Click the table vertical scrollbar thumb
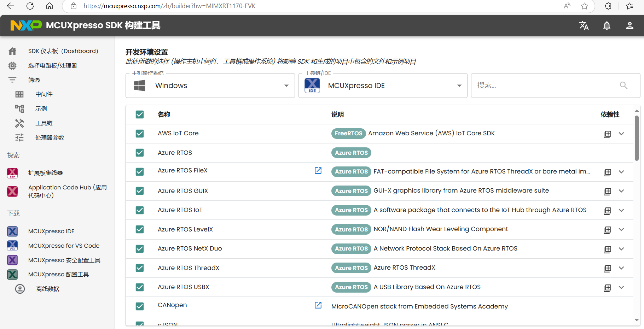The width and height of the screenshot is (644, 329). click(637, 138)
